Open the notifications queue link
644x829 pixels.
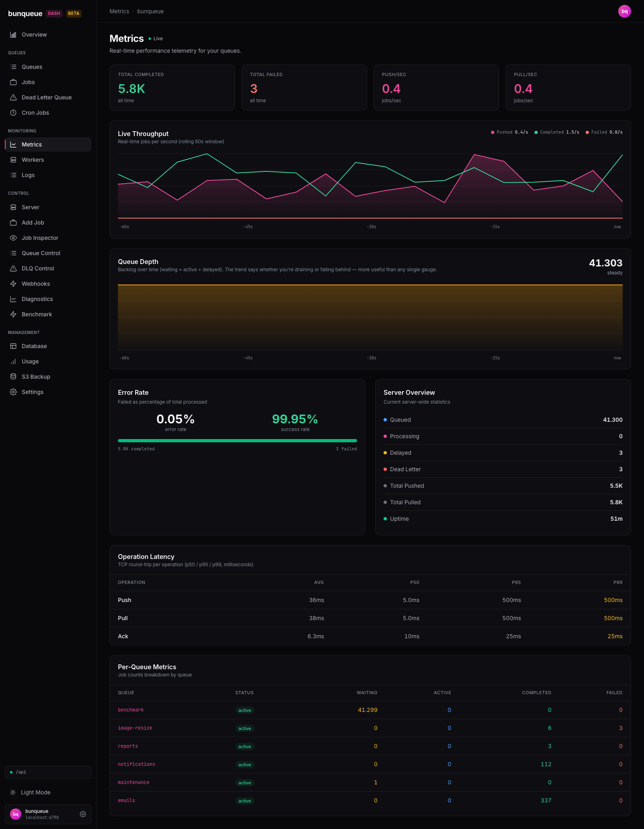(136, 764)
